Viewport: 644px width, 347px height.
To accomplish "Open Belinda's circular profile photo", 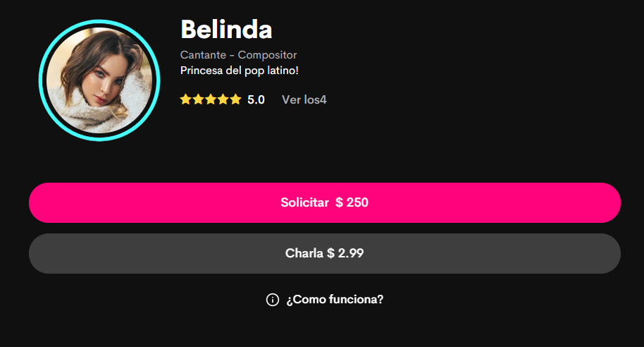I will (x=99, y=80).
